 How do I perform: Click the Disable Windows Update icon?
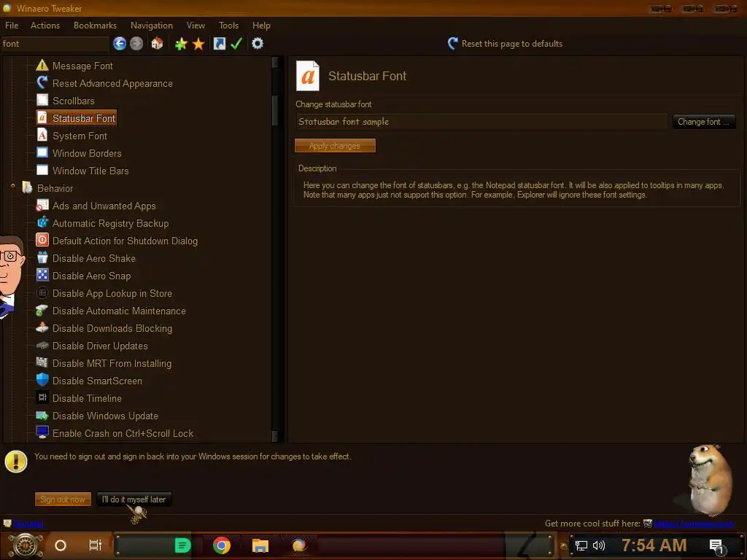tap(42, 415)
